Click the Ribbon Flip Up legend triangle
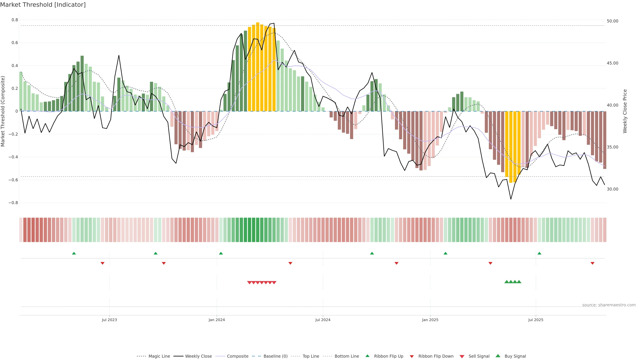 point(367,356)
